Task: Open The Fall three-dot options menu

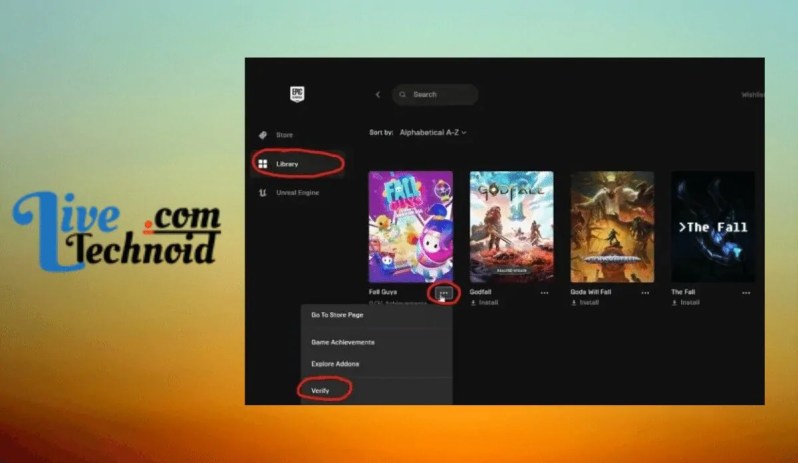Action: pos(746,293)
